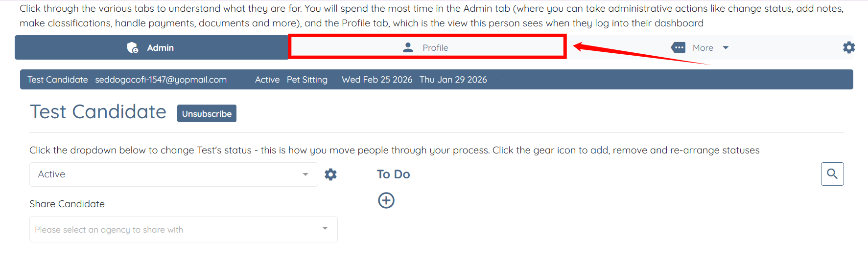Screen dimensions: 868x259
Task: Click the shield icon on Admin tab
Action: tap(132, 47)
